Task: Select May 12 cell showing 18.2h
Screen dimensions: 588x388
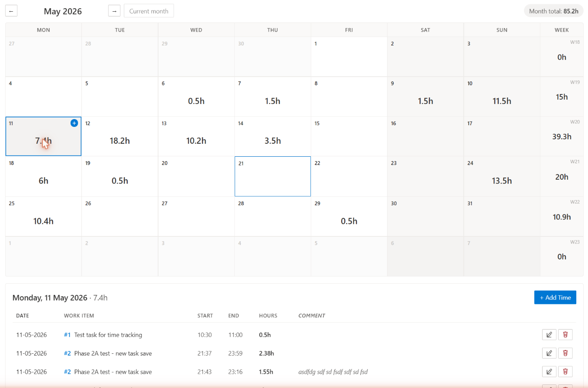Action: [x=120, y=136]
